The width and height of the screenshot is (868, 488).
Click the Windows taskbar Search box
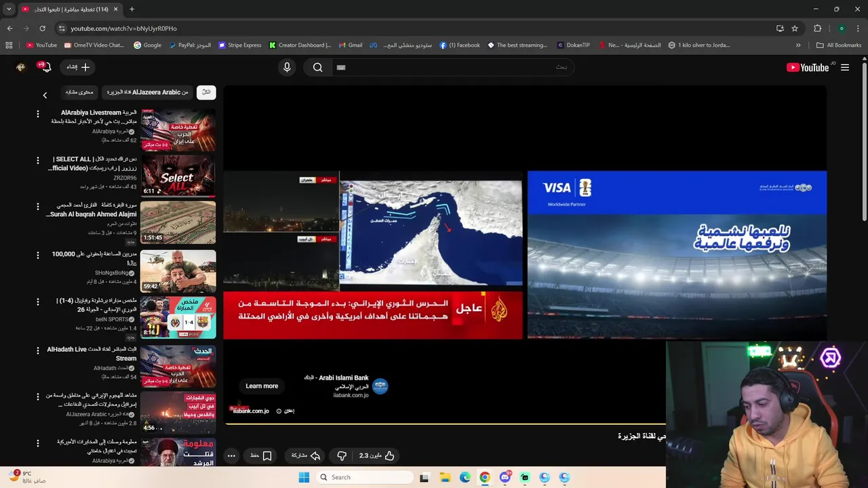[365, 477]
